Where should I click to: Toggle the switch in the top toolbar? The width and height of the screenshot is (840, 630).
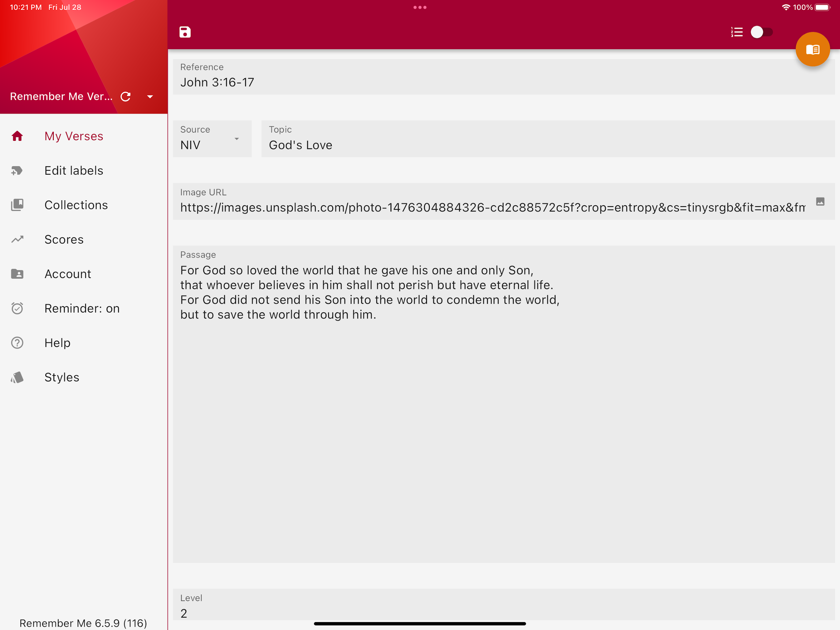point(761,32)
